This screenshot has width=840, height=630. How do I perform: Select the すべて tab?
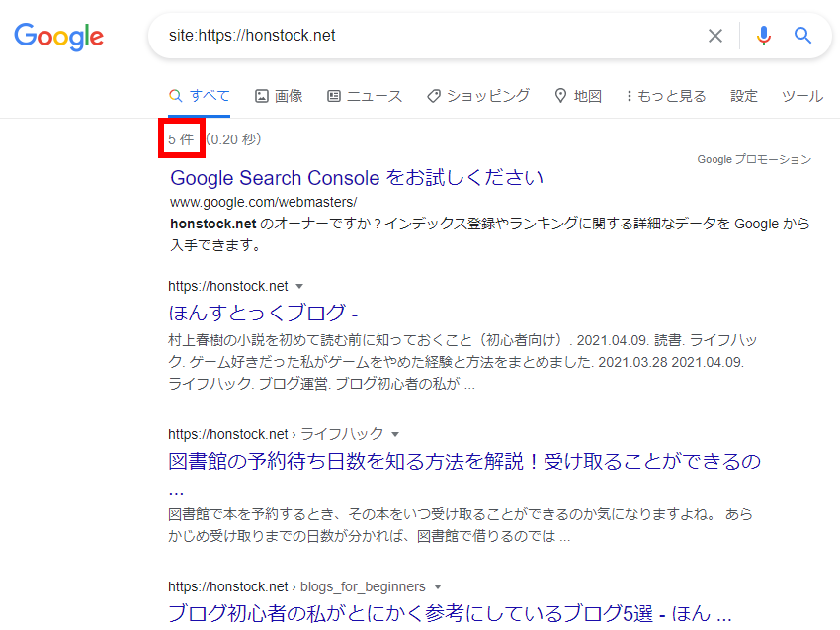point(200,96)
